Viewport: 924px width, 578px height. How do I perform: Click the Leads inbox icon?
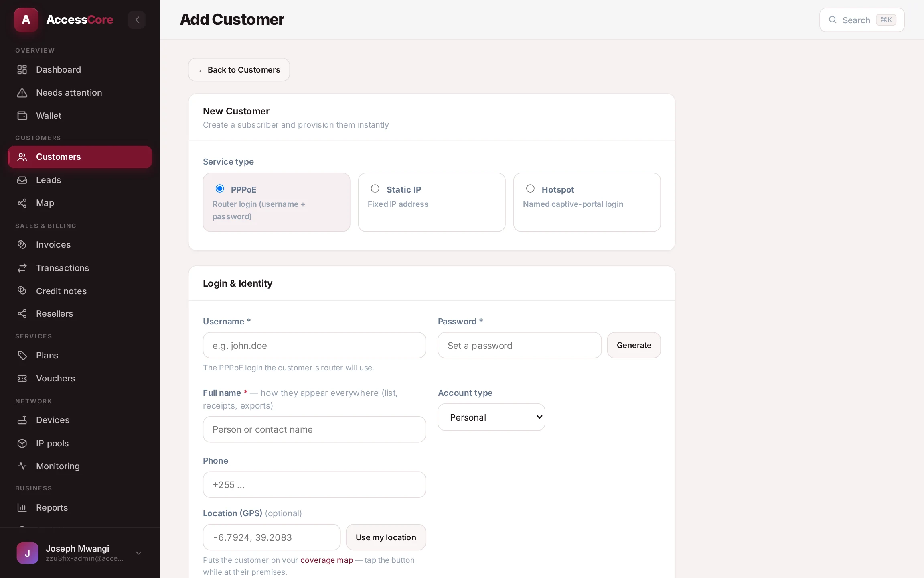[22, 180]
